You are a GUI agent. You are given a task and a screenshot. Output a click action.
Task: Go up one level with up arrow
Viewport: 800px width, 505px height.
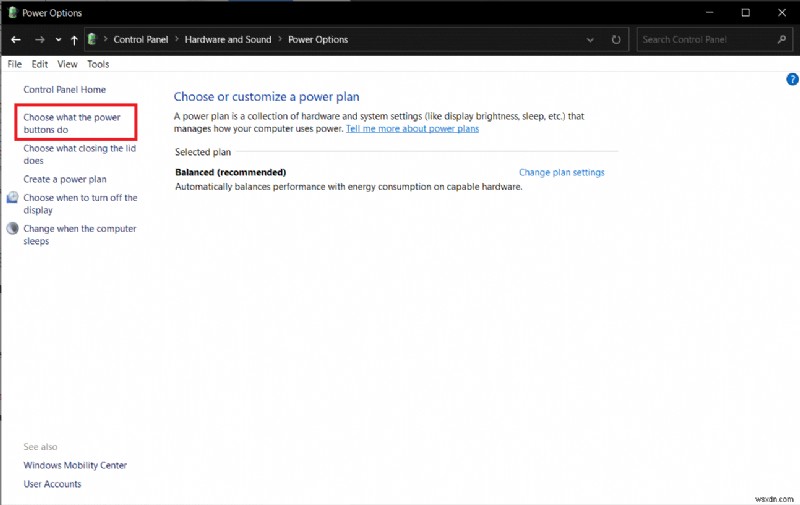74,40
